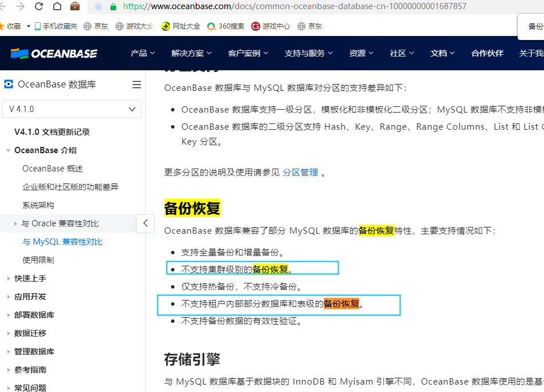Open 解决方案 navigation menu

[x=191, y=53]
